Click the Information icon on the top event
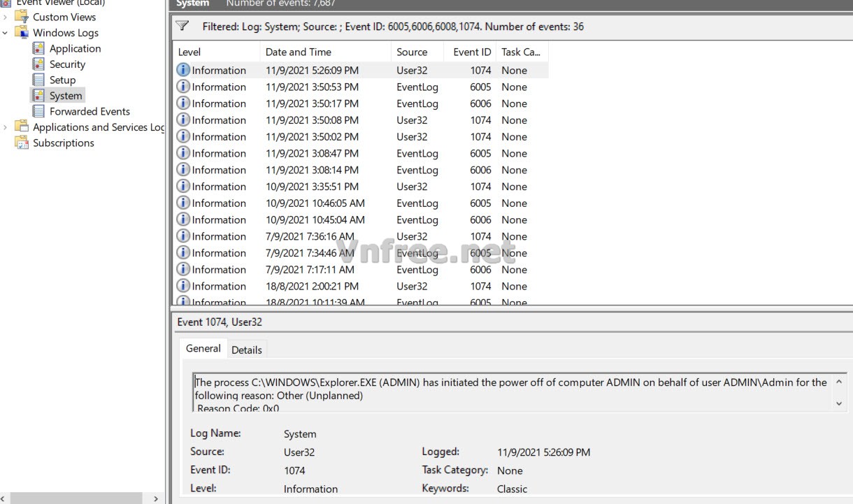The height and width of the screenshot is (504, 853). pyautogui.click(x=182, y=70)
